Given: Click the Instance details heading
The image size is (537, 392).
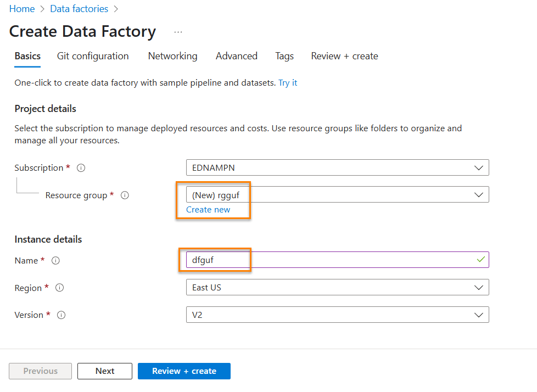Looking at the screenshot, I should coord(48,239).
